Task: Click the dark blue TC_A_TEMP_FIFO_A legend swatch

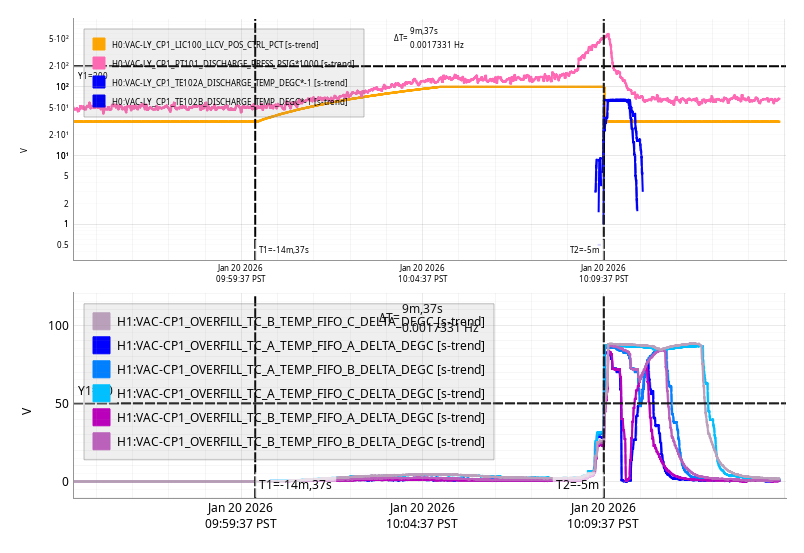Action: tap(101, 345)
